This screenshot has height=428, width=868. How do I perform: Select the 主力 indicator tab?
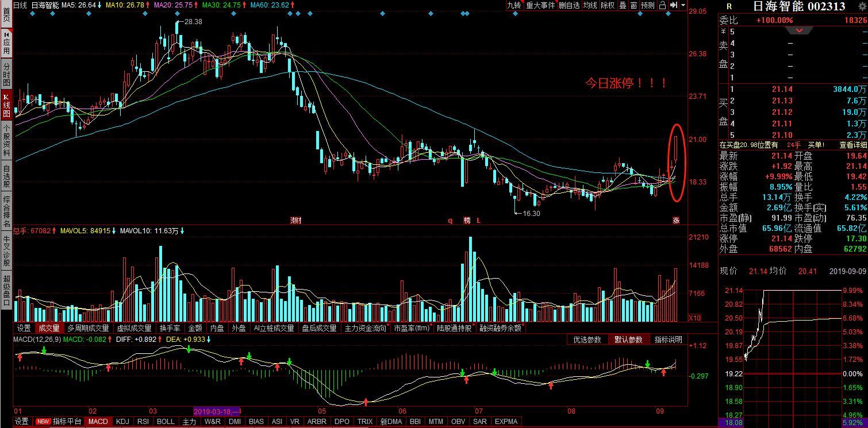tap(189, 422)
